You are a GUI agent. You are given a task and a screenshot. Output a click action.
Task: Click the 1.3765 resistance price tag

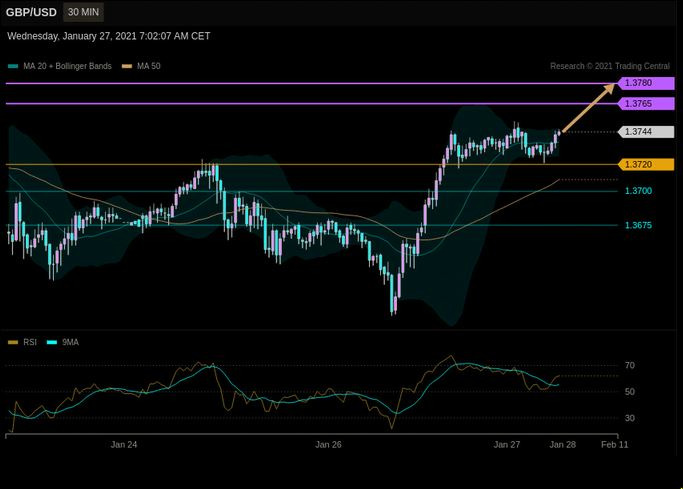point(646,104)
